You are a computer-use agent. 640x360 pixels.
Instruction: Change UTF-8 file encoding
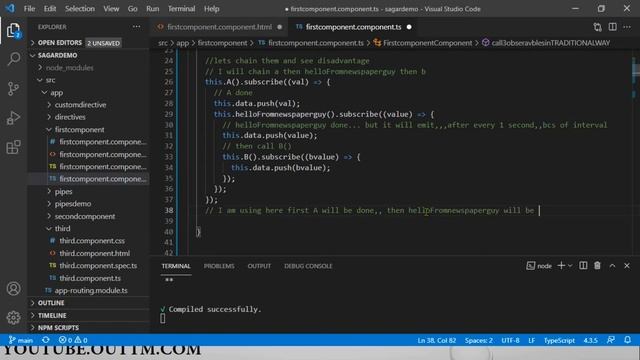(510, 340)
